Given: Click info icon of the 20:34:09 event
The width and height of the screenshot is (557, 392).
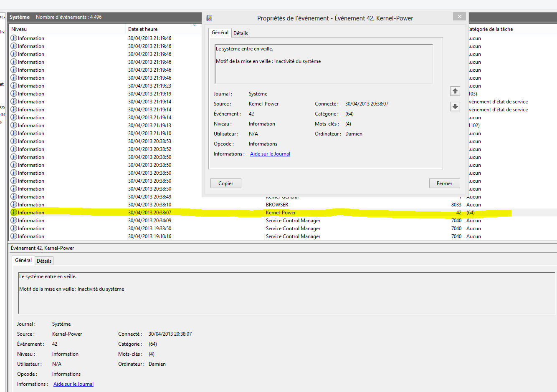Looking at the screenshot, I should point(14,221).
